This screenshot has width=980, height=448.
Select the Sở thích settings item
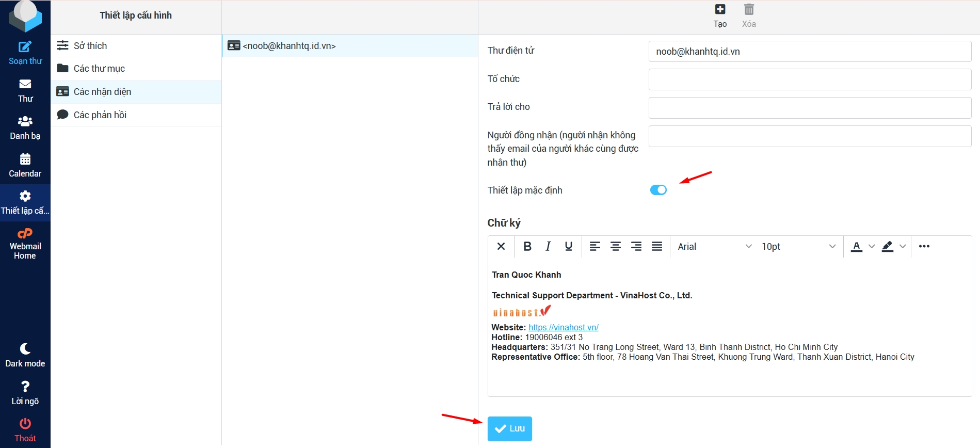pos(90,46)
